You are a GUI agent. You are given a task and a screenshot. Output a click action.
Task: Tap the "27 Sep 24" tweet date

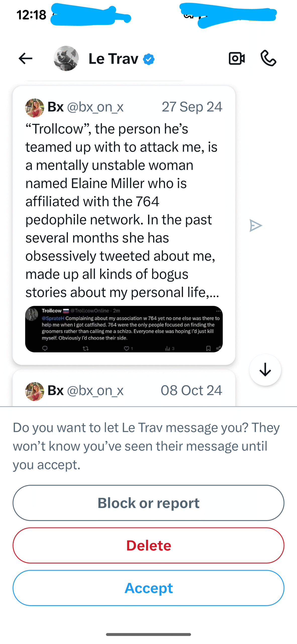pos(192,107)
